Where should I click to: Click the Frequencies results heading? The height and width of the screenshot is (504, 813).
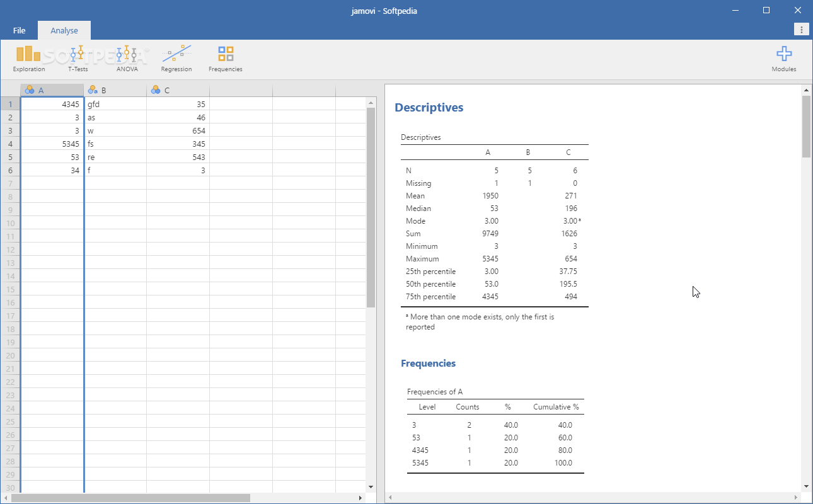(x=428, y=364)
